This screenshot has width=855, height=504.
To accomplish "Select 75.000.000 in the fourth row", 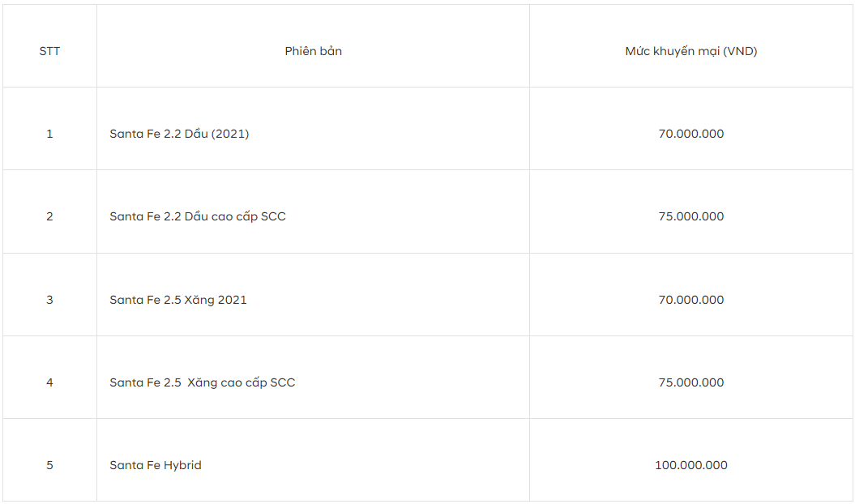I will tap(690, 382).
